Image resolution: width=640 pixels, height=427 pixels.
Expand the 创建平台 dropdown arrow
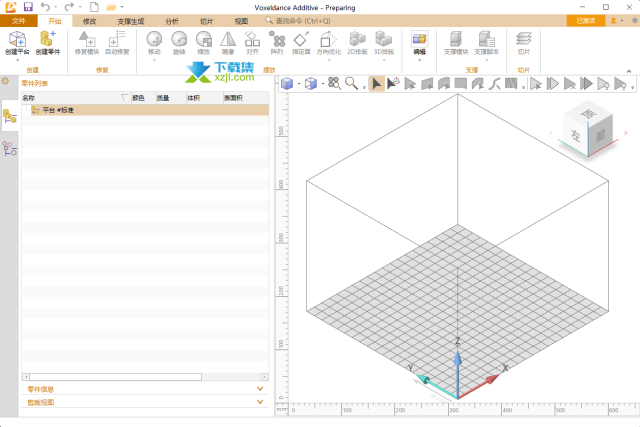pos(17,60)
